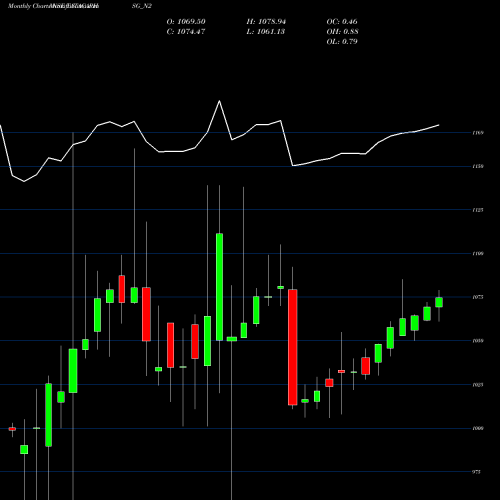The width and height of the screenshot is (500, 500).
Task: Click the "SG_N2" symbol label
Action: tap(142, 6)
